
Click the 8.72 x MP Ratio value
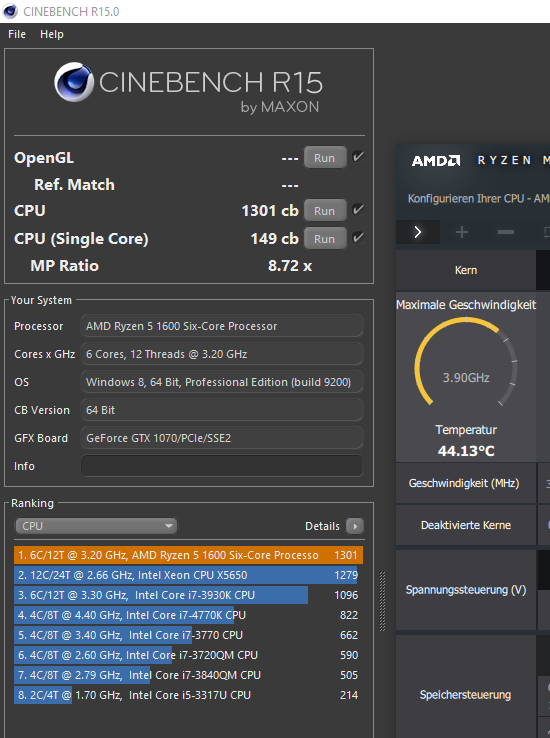[290, 266]
